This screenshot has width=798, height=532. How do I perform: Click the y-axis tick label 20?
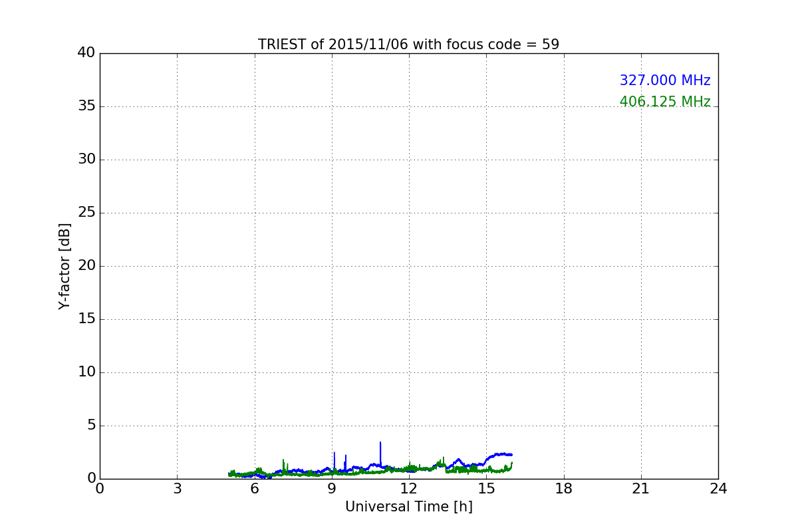click(x=86, y=266)
